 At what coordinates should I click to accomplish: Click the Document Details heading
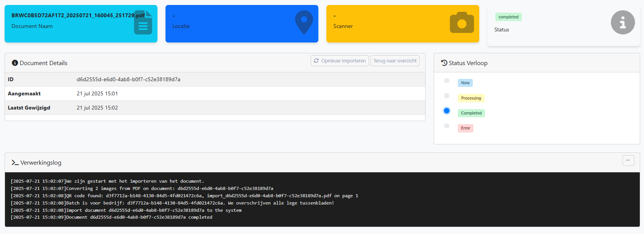pos(44,63)
